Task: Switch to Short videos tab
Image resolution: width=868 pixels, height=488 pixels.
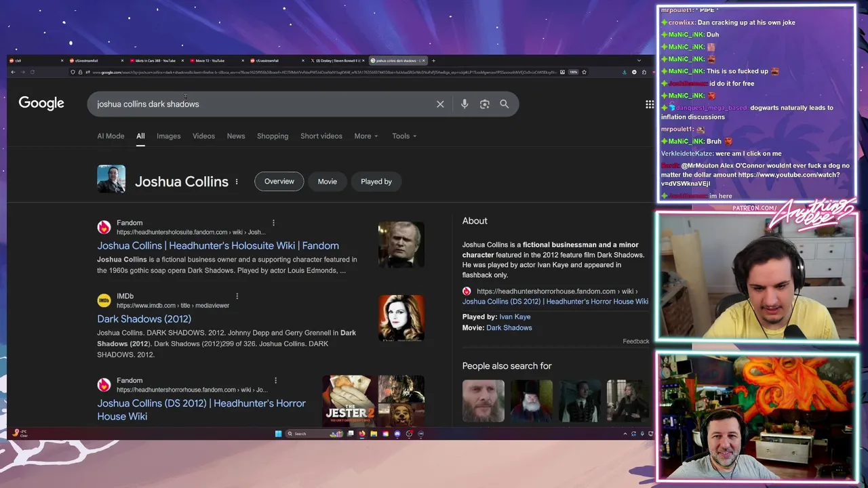Action: [x=321, y=136]
